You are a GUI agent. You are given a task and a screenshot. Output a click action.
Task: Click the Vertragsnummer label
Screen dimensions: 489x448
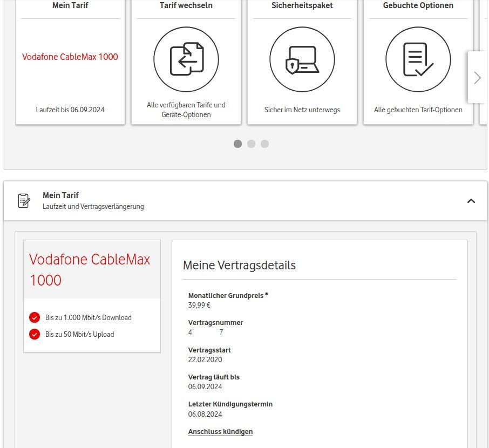click(x=215, y=323)
